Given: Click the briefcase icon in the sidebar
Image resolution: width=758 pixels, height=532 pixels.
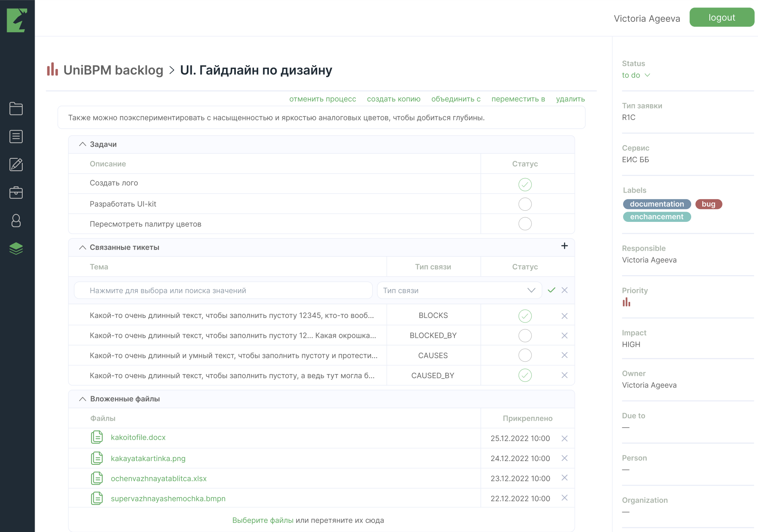Looking at the screenshot, I should coord(16,193).
